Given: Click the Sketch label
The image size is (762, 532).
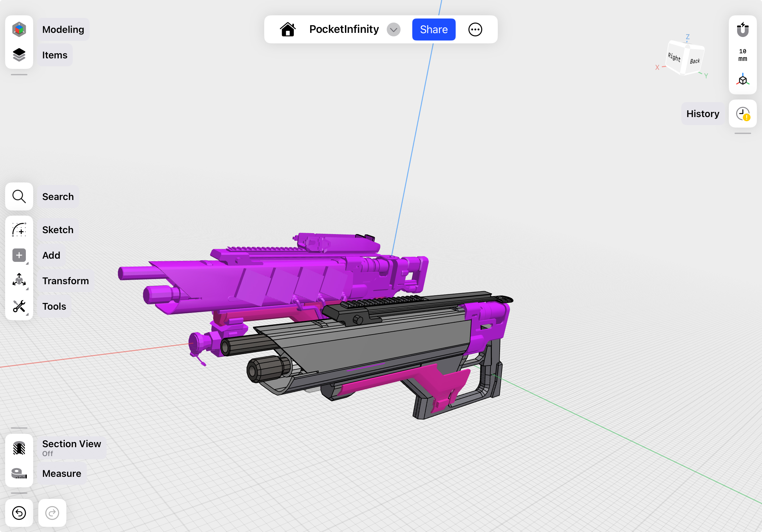Looking at the screenshot, I should (x=58, y=230).
